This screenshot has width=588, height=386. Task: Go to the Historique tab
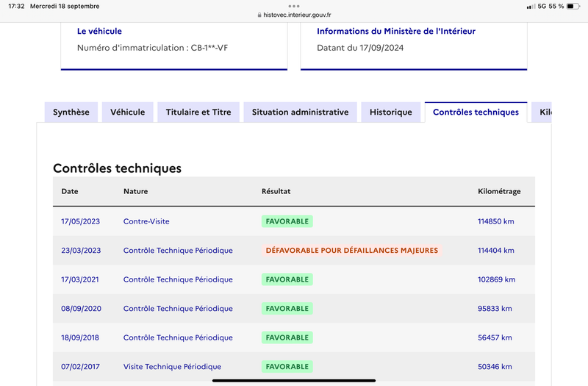(391, 112)
